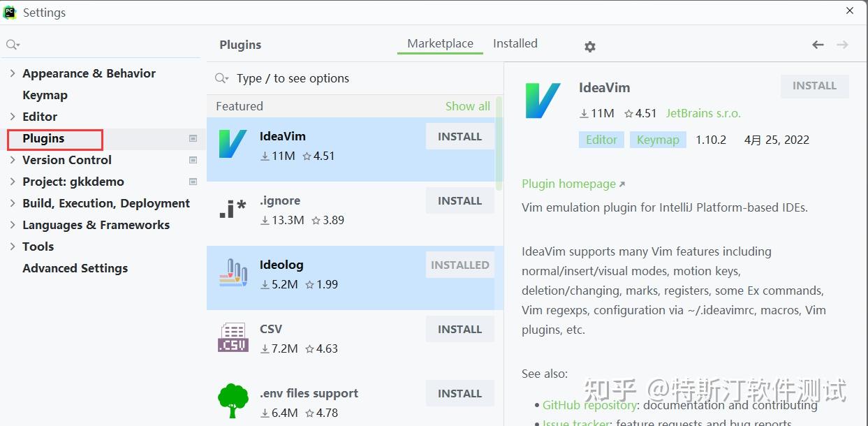Click the project-level marker beside Project: gkkdemo

193,182
